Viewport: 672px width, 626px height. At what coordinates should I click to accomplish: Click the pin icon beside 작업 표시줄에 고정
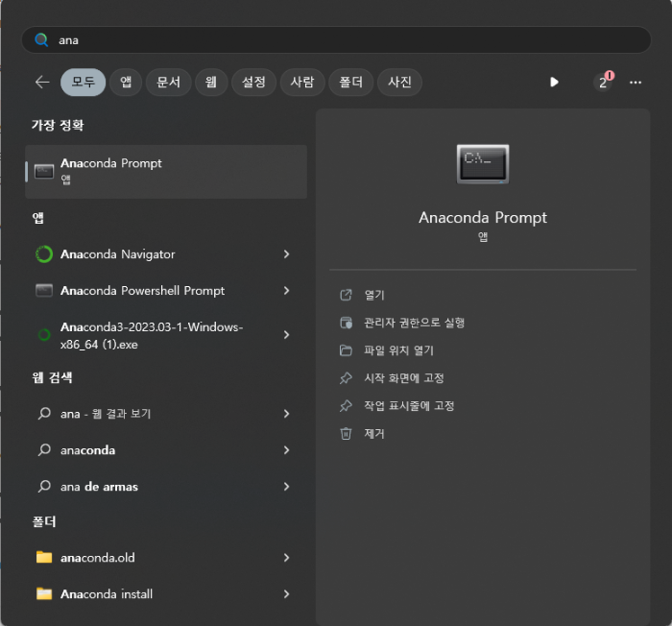click(x=346, y=405)
